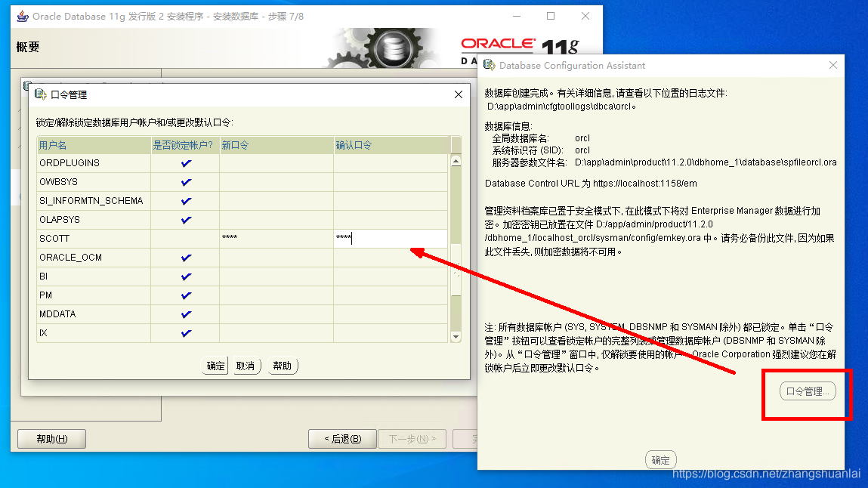Click the 用户名 column header
Viewport: 868px width, 488px height.
(94, 145)
